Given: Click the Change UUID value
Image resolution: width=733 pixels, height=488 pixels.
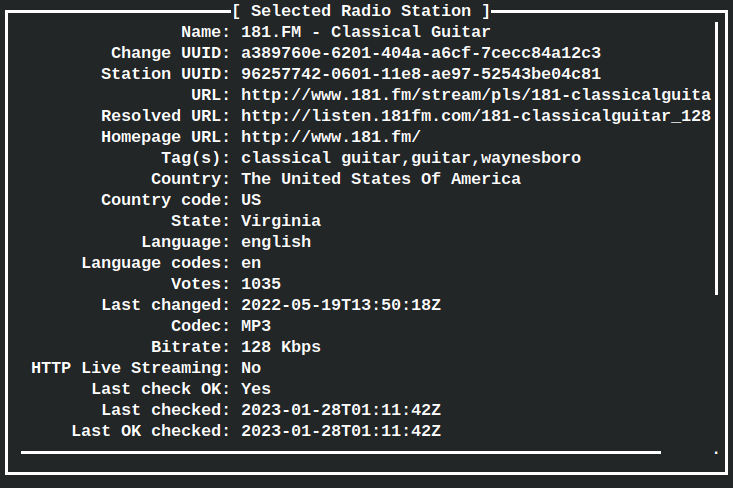Looking at the screenshot, I should point(421,53).
